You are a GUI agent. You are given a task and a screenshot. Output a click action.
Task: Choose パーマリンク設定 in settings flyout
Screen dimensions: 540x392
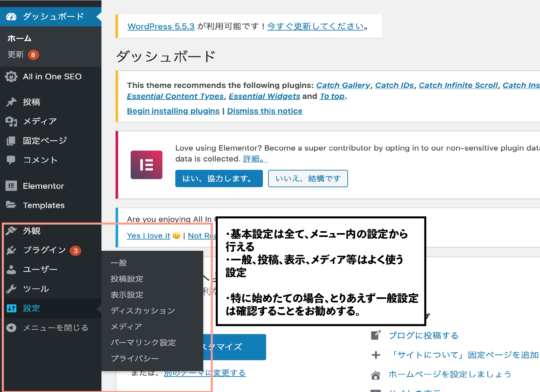[x=143, y=343]
